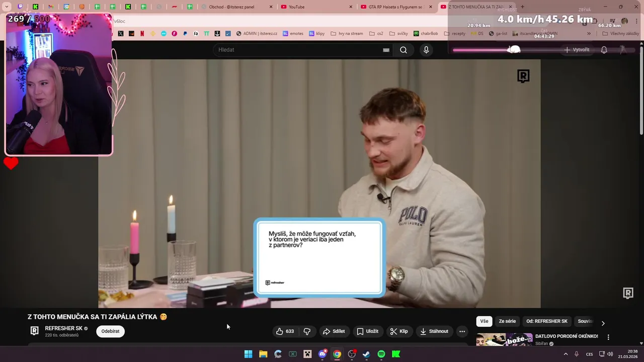Save the video with Uložit
Image resolution: width=644 pixels, height=362 pixels.
(x=367, y=331)
